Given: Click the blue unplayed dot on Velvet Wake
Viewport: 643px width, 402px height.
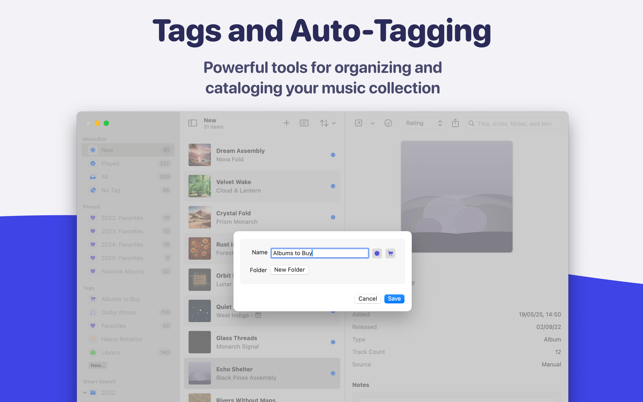Looking at the screenshot, I should pos(333,186).
